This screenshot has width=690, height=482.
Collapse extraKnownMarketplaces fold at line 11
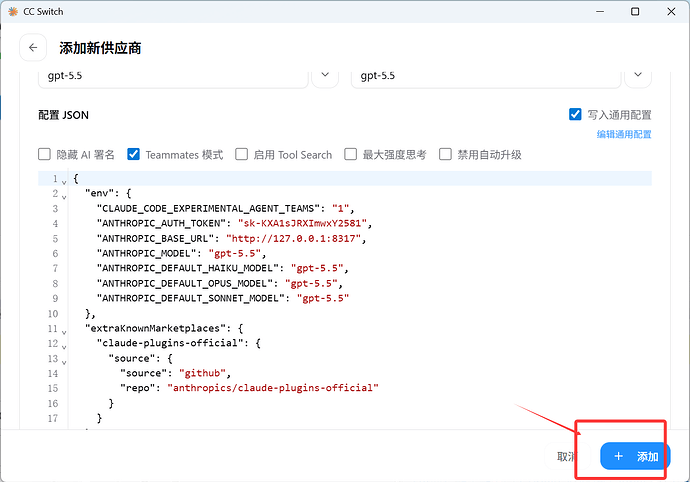[64, 331]
